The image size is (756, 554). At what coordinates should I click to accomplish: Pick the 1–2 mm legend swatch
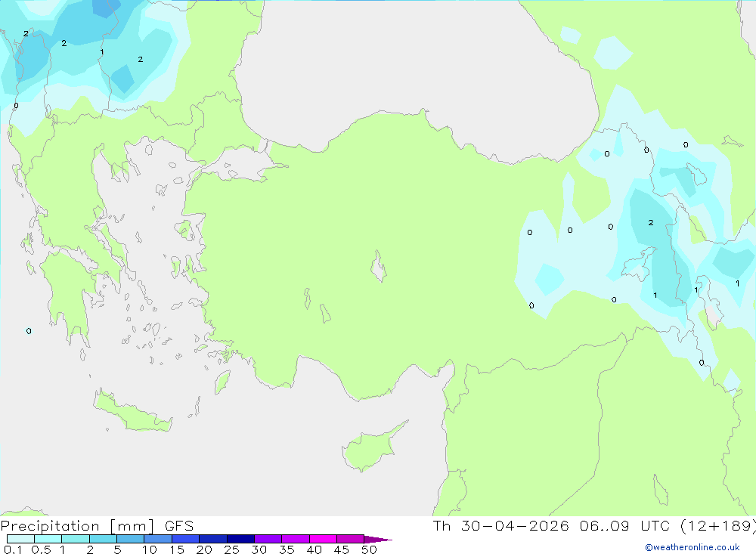pyautogui.click(x=76, y=539)
